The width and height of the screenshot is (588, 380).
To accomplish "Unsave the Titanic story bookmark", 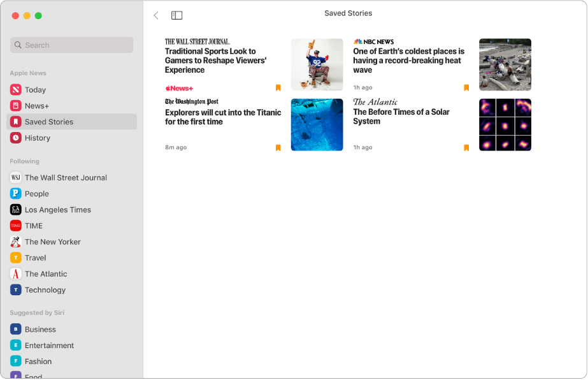I will click(278, 148).
